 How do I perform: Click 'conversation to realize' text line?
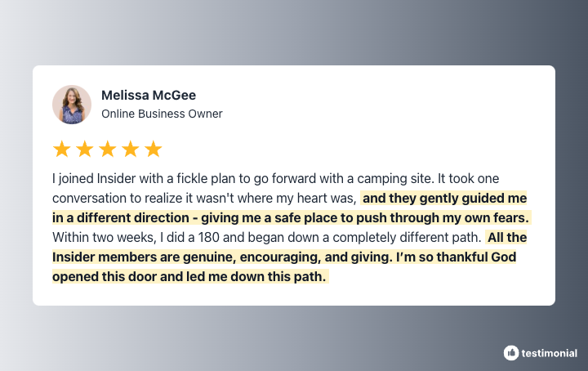pos(204,198)
